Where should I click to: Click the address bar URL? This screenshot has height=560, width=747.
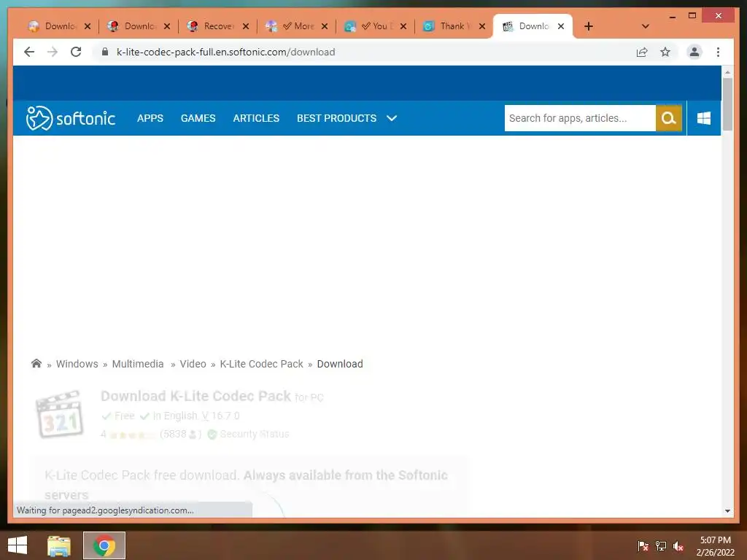226,52
